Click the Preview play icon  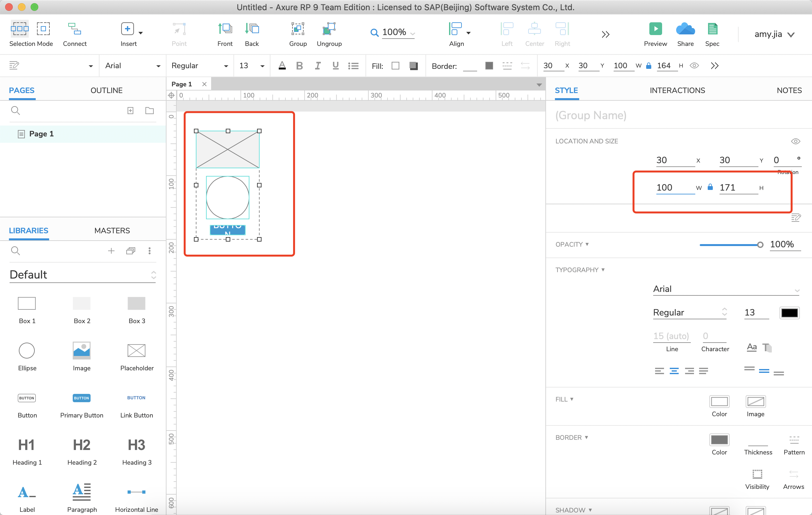tap(655, 29)
